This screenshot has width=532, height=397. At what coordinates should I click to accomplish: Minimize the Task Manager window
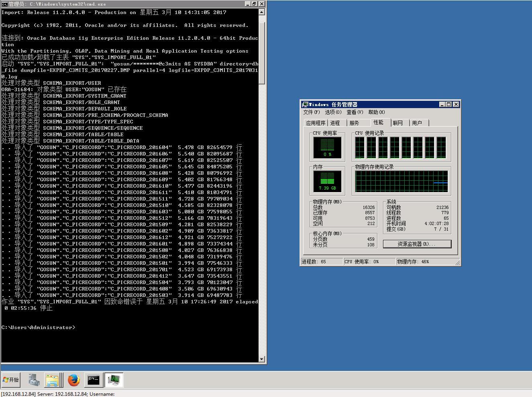tap(442, 104)
